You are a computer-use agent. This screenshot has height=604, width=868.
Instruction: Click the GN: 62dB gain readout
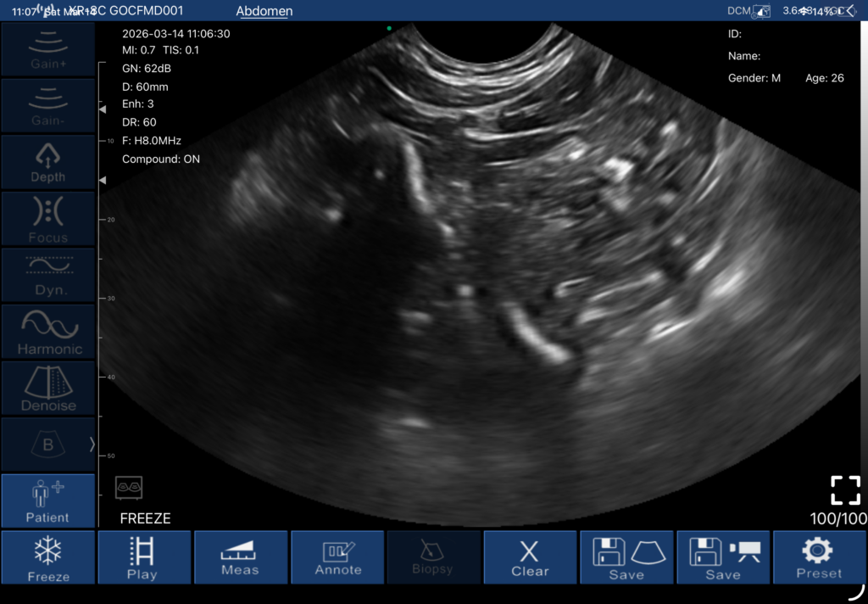147,69
